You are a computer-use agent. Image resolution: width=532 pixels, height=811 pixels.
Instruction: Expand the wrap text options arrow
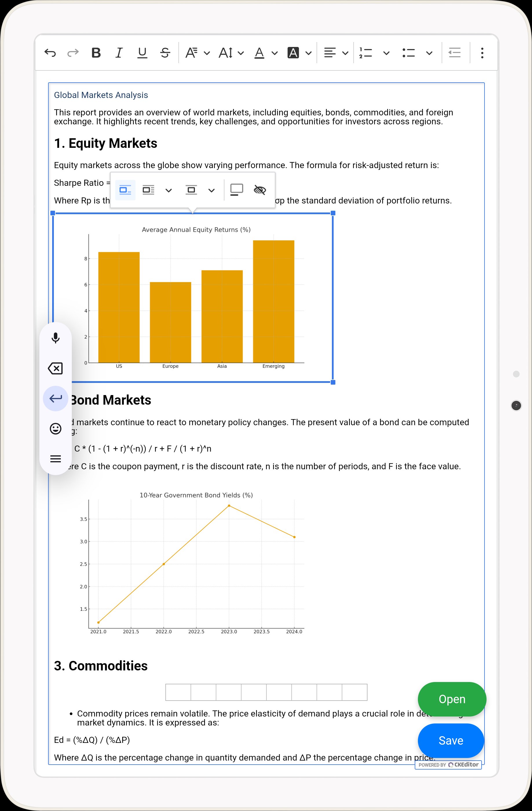[x=169, y=190]
